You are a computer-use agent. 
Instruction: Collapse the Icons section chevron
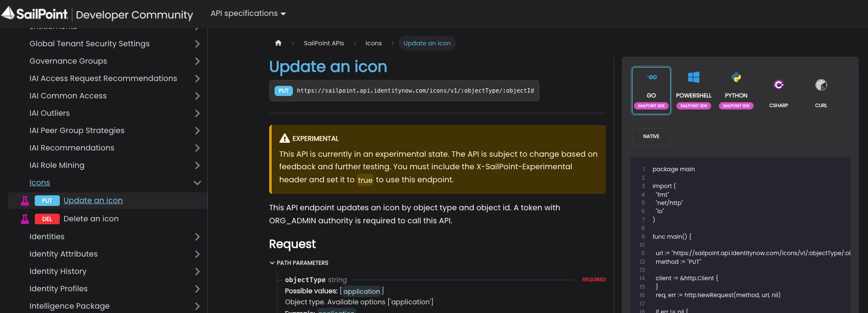click(x=197, y=183)
